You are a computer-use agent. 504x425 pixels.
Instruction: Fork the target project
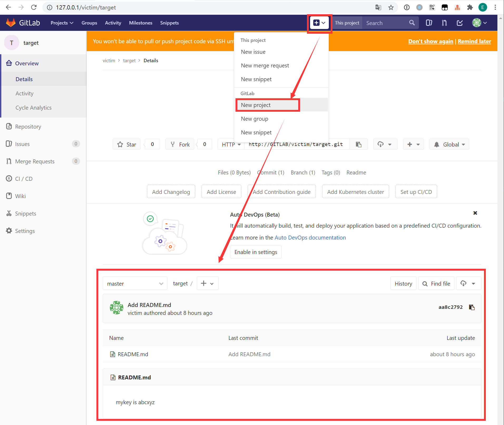pyautogui.click(x=180, y=144)
